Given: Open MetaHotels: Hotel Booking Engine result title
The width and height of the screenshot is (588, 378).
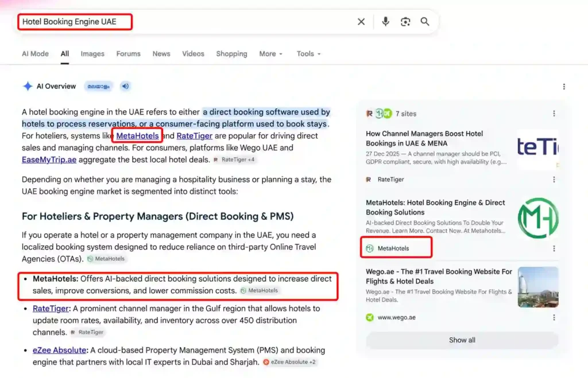Looking at the screenshot, I should [x=435, y=207].
